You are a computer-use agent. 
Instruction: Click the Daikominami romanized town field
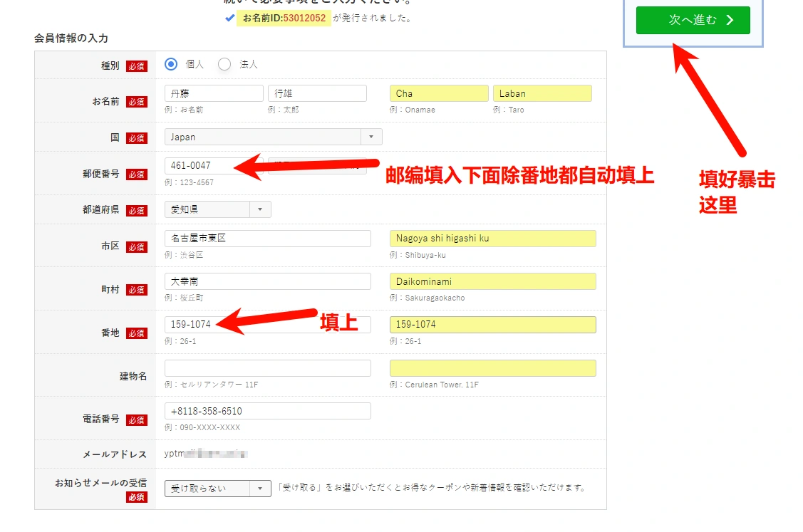click(x=492, y=281)
